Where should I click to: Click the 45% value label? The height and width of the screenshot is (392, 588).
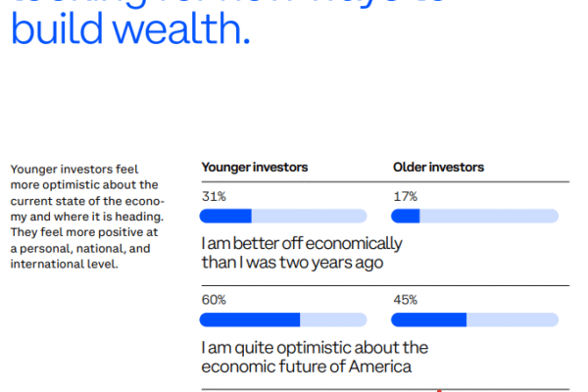pos(406,300)
